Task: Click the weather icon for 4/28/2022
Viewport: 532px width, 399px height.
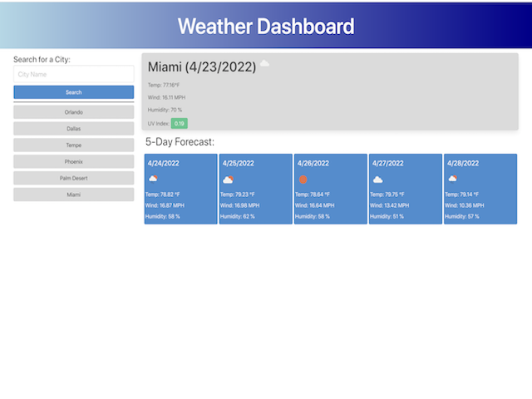Action: pyautogui.click(x=452, y=179)
